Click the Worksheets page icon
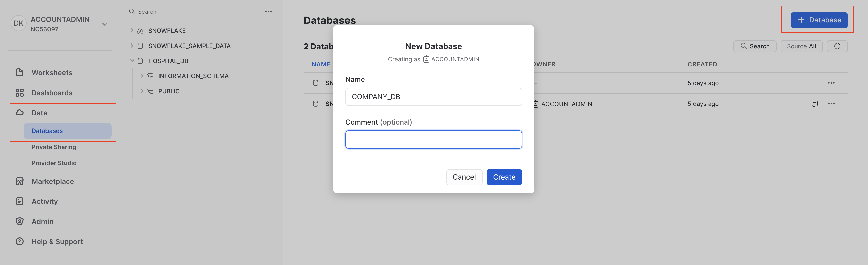Screen dimensions: 868x265 [x=20, y=72]
